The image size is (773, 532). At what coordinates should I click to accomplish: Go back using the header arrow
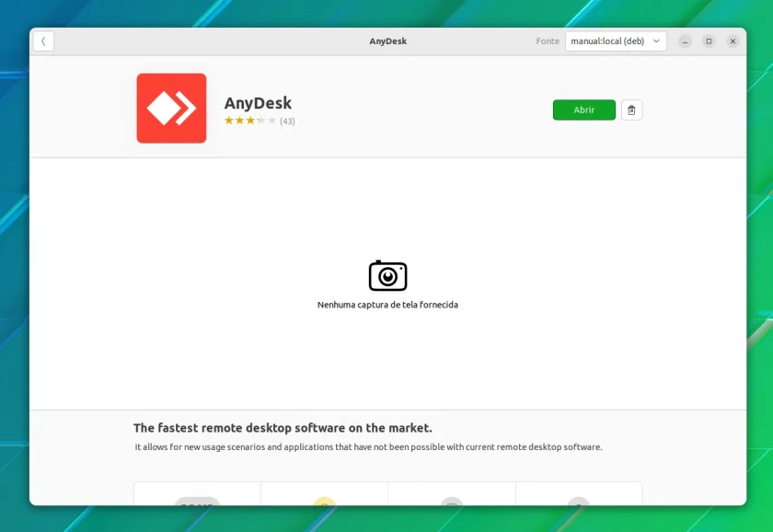(x=43, y=41)
